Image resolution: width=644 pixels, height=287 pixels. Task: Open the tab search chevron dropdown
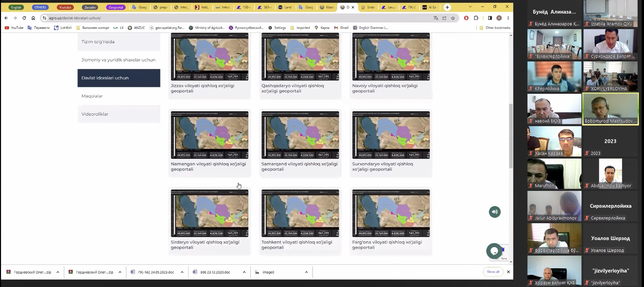pyautogui.click(x=470, y=7)
